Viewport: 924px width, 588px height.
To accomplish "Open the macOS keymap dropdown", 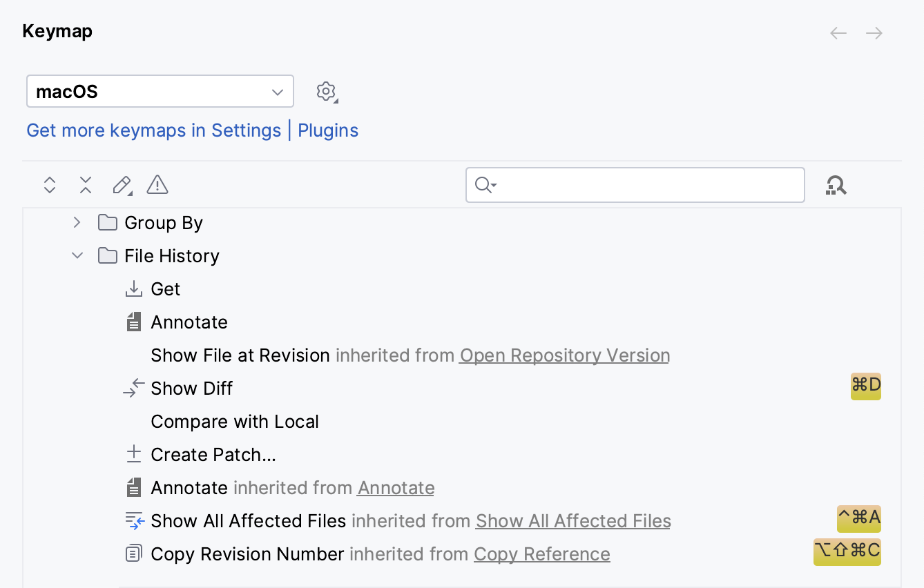I will (160, 91).
